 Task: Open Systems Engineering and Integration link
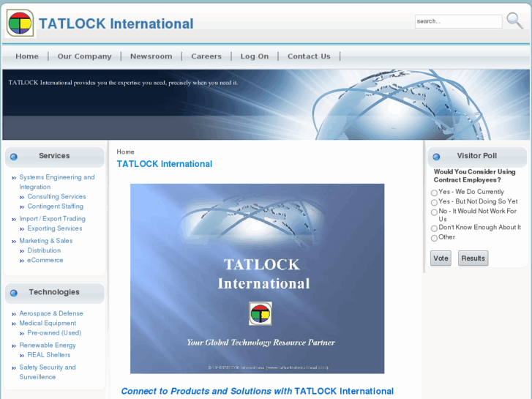pos(56,182)
